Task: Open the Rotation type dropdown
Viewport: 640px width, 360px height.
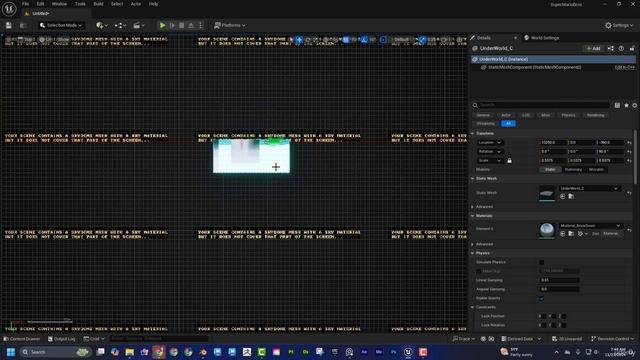Action: (x=489, y=151)
